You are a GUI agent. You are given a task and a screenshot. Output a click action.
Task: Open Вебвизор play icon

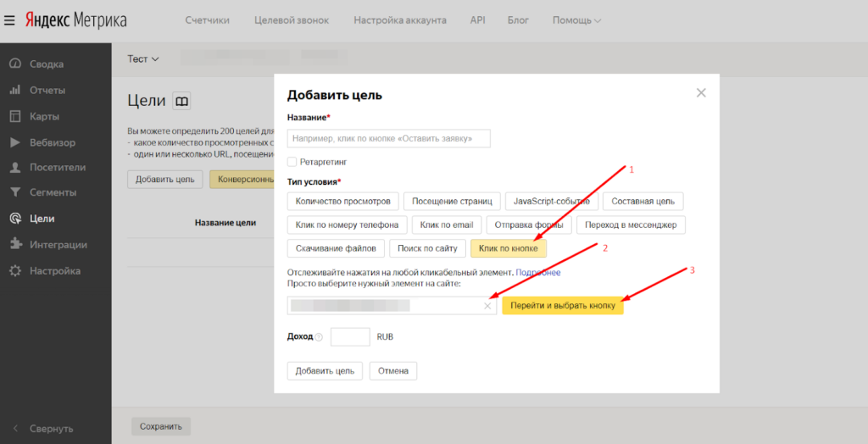[x=14, y=142]
